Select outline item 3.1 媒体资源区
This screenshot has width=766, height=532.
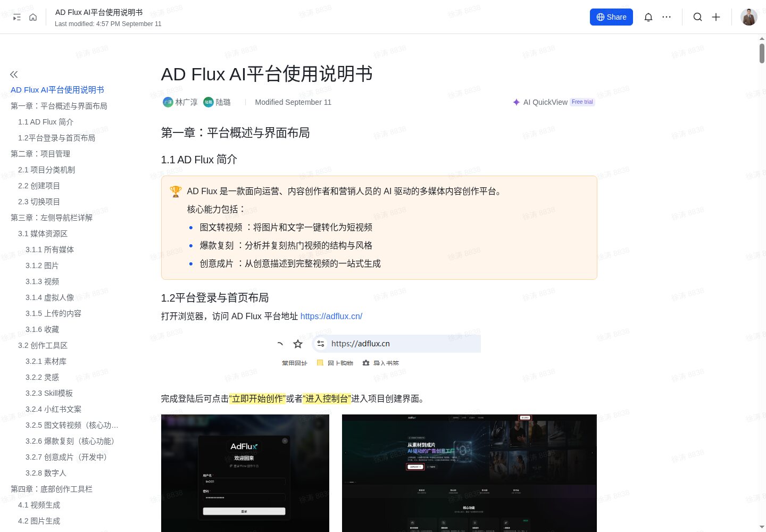[x=43, y=234]
